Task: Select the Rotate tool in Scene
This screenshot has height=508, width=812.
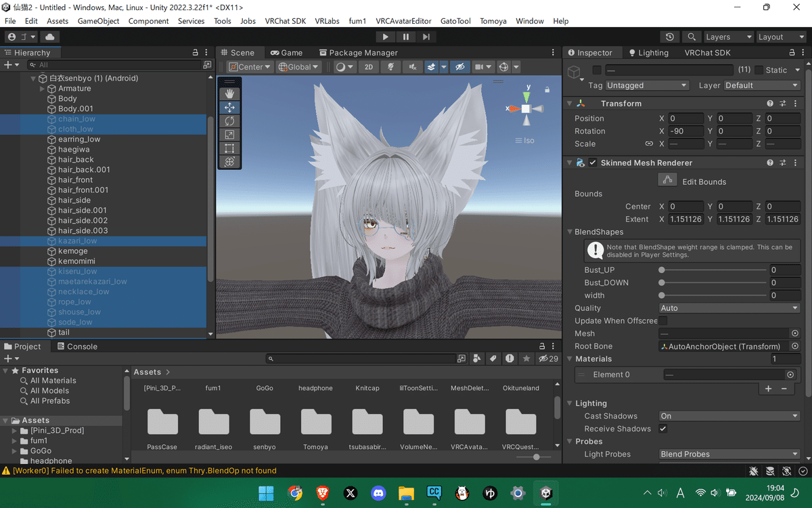Action: tap(229, 121)
